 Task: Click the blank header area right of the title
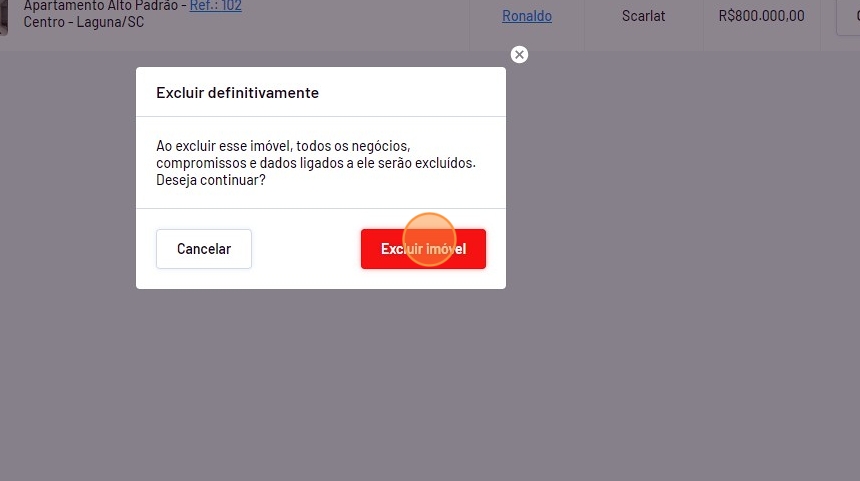tap(411, 92)
